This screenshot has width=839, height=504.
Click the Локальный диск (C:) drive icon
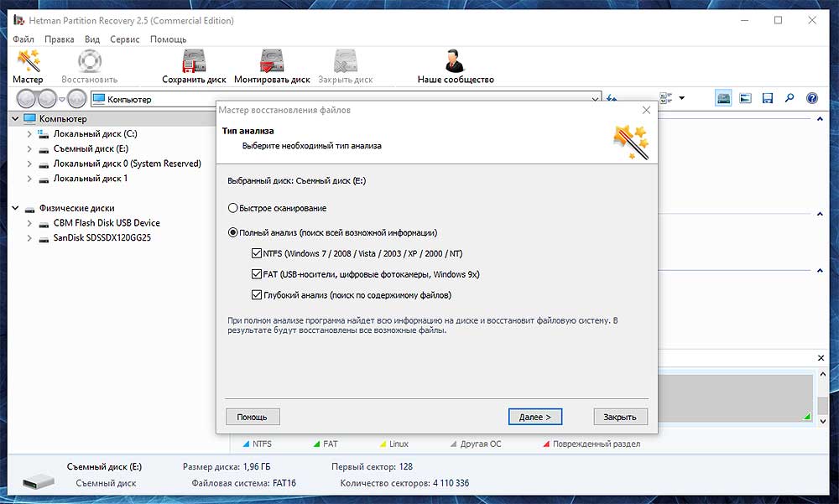coord(44,133)
